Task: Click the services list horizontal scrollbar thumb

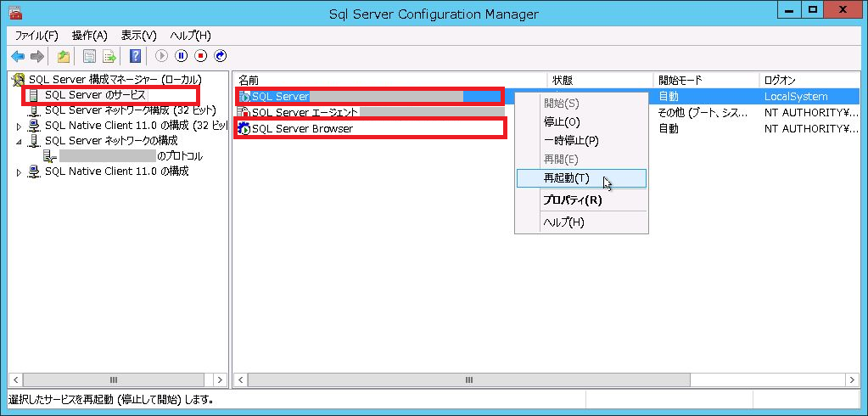Action: (x=469, y=380)
